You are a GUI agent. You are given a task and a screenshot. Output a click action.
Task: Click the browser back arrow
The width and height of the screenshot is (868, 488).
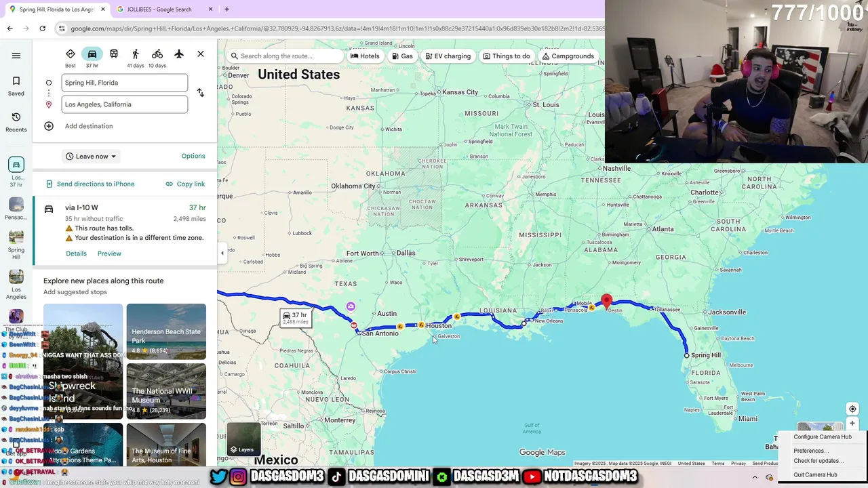click(10, 28)
